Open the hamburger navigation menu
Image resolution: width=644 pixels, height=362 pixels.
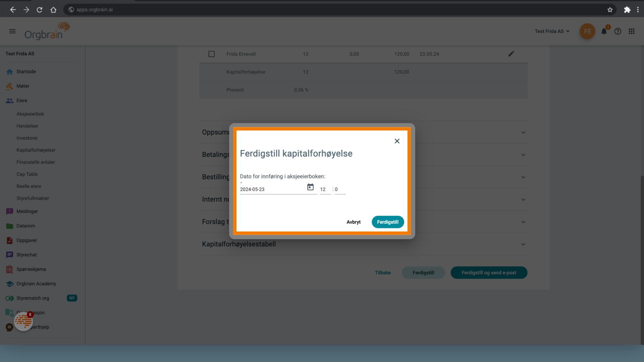[x=12, y=31]
